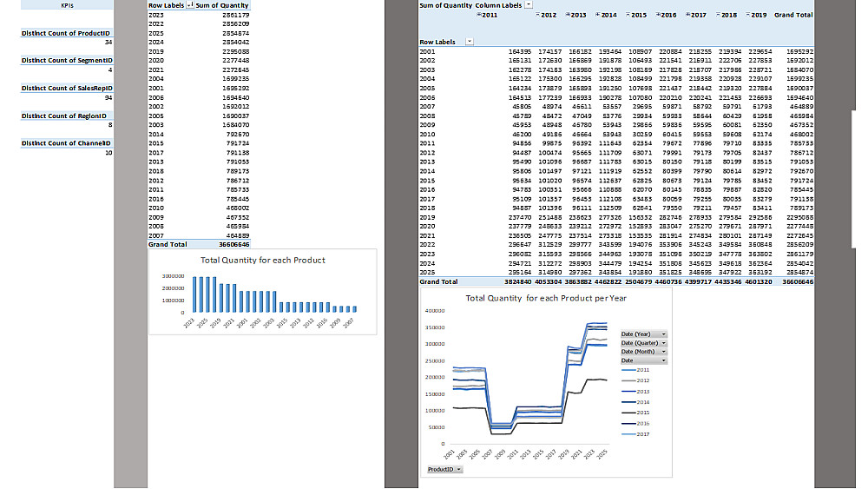
Task: Click the 3000000 axis label in bar chart
Action: (x=173, y=276)
